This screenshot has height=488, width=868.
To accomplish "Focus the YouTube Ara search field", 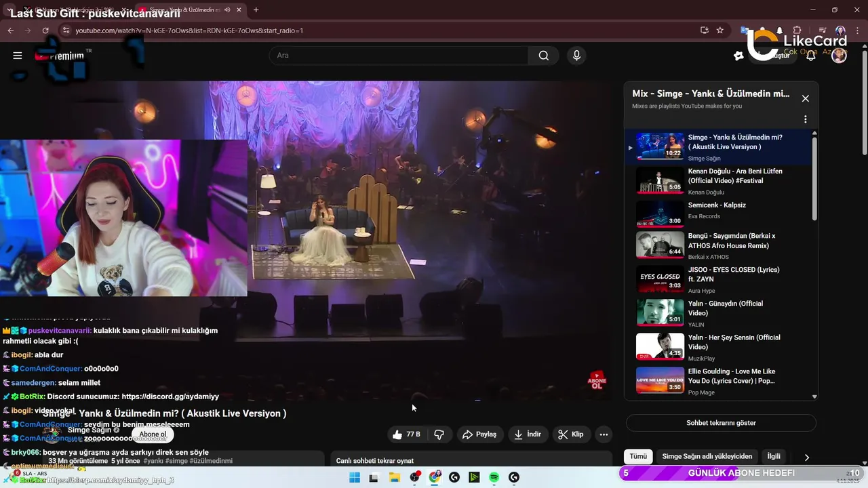I will pos(399,56).
